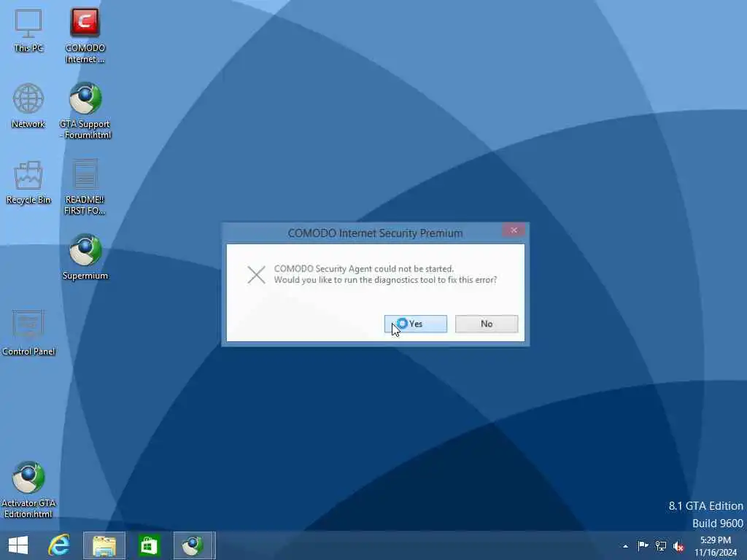
Task: Open the Windows Start button
Action: click(x=18, y=545)
